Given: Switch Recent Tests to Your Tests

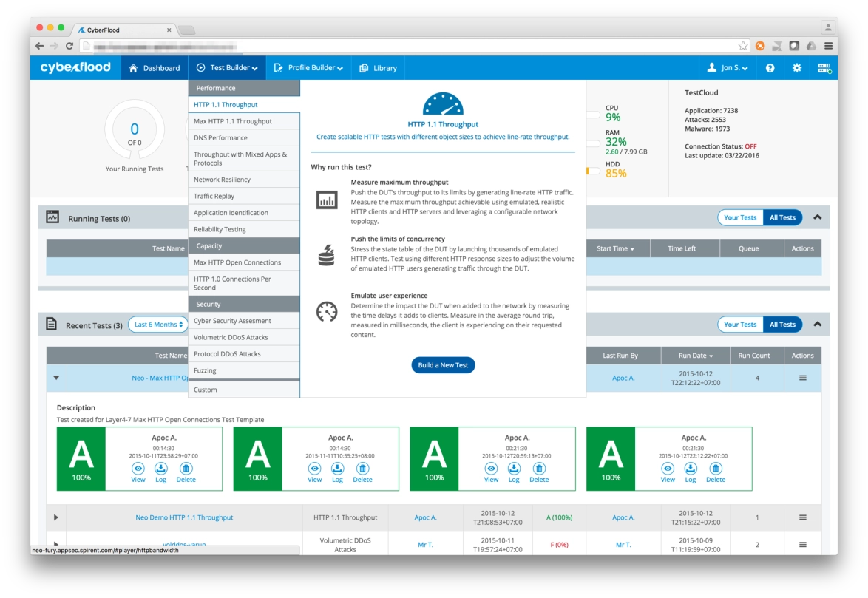Looking at the screenshot, I should [739, 325].
